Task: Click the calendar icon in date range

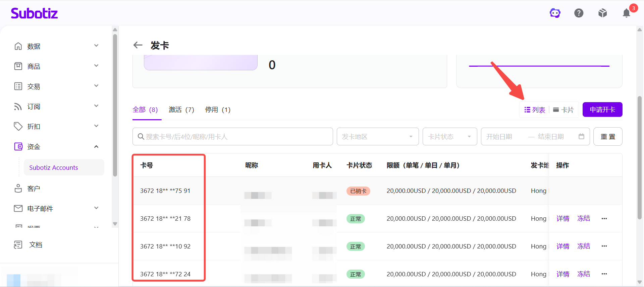Action: 581,136
